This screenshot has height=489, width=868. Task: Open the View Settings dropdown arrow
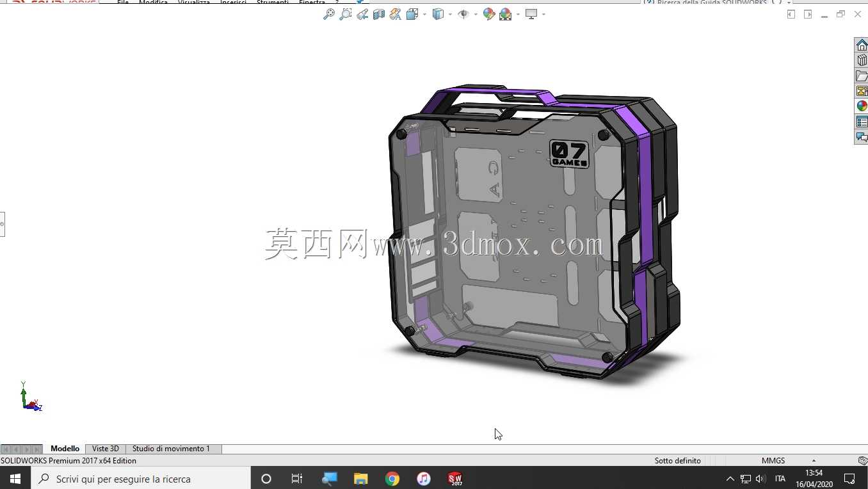coord(543,14)
